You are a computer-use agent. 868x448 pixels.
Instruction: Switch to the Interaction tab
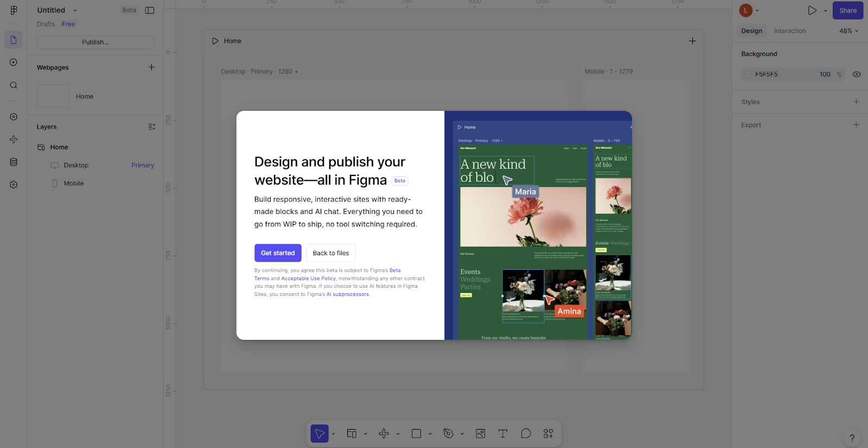click(789, 31)
